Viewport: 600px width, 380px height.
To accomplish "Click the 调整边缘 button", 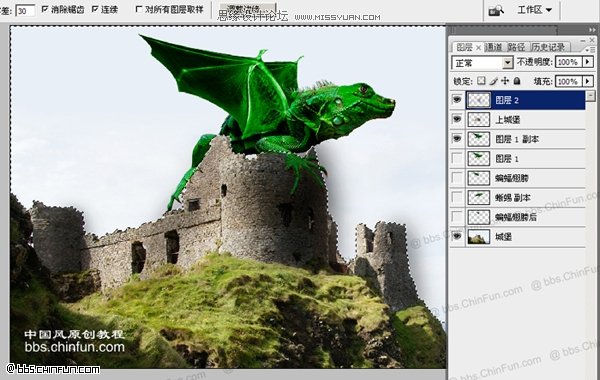I will (x=247, y=8).
